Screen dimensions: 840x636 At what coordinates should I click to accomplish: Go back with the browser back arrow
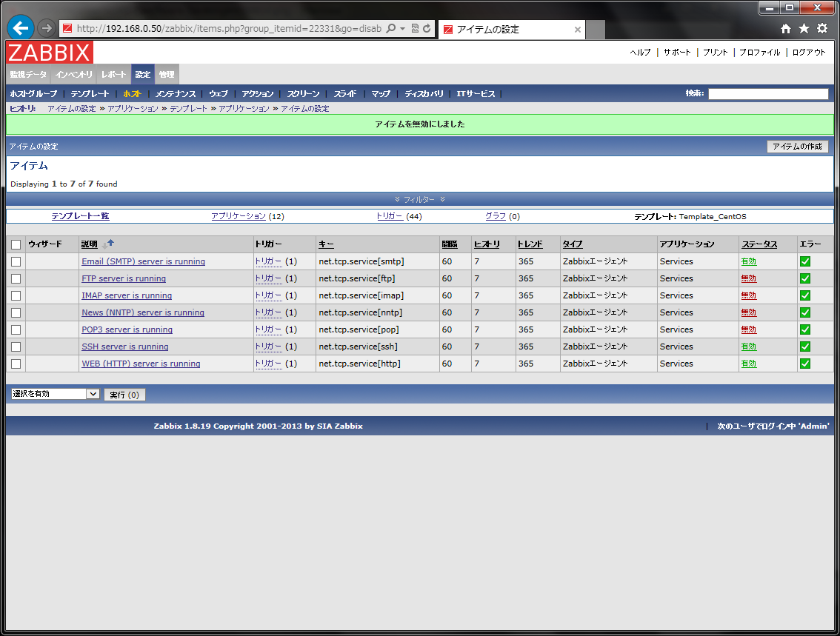pyautogui.click(x=21, y=28)
